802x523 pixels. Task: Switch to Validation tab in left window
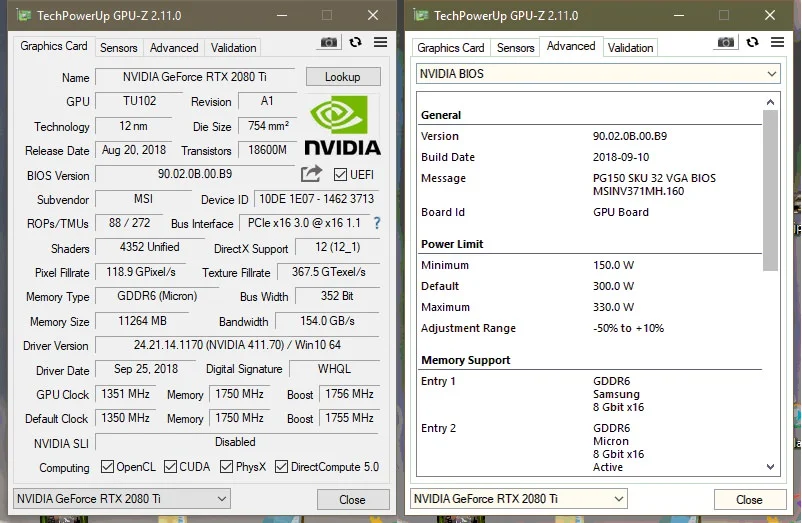coord(233,48)
